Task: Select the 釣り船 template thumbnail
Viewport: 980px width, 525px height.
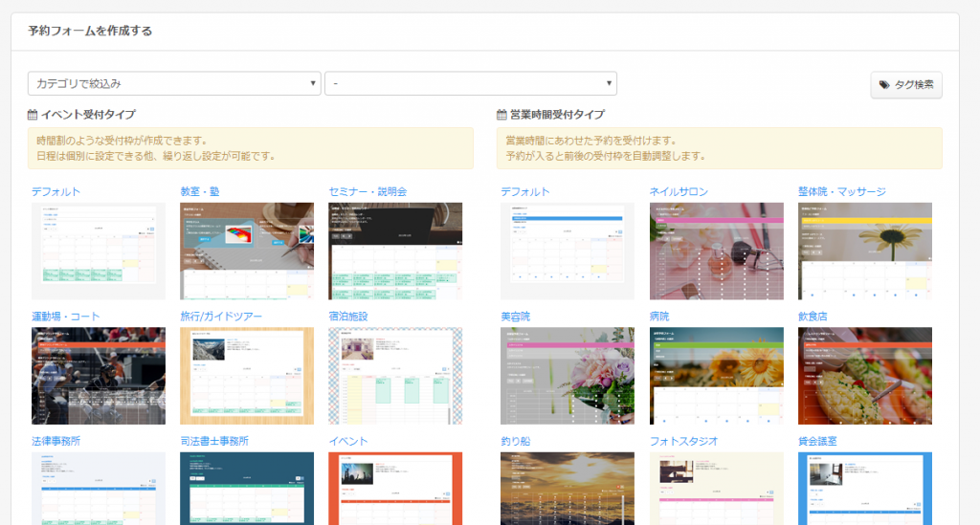Action: click(x=568, y=489)
